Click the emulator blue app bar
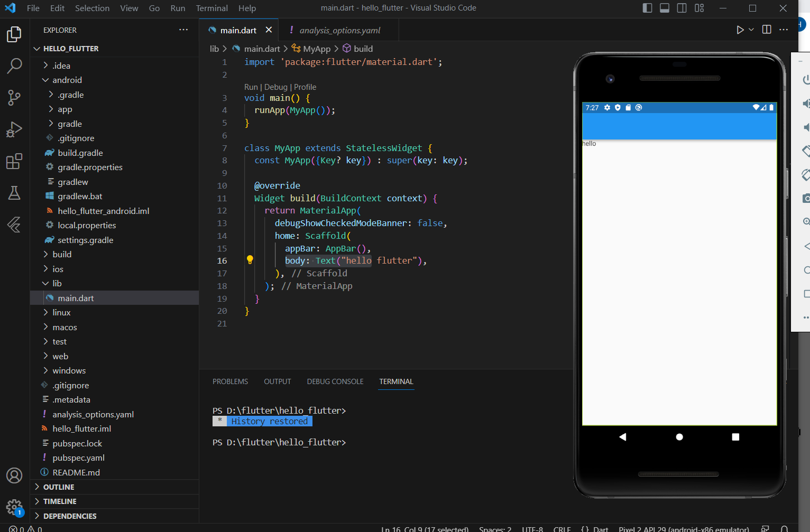 click(679, 126)
